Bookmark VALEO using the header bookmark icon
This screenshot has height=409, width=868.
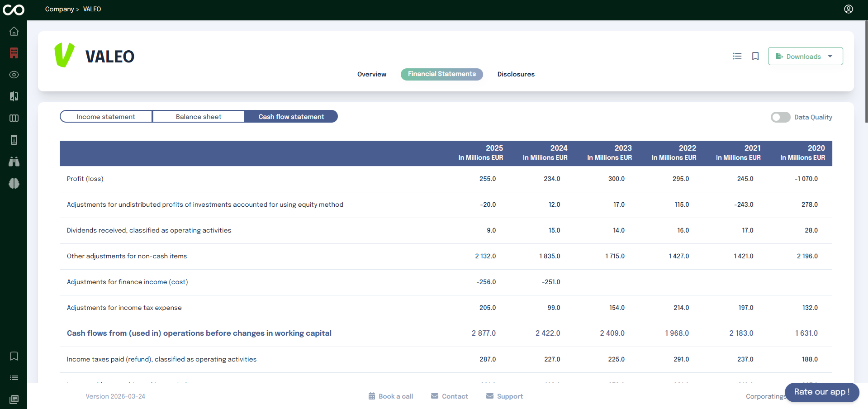[x=755, y=56]
